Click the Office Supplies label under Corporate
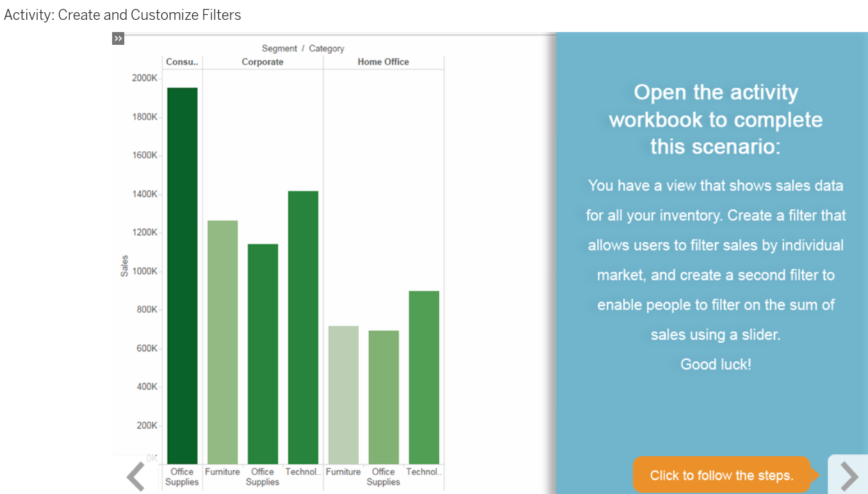Screen dimensions: 868x494 coord(263,477)
